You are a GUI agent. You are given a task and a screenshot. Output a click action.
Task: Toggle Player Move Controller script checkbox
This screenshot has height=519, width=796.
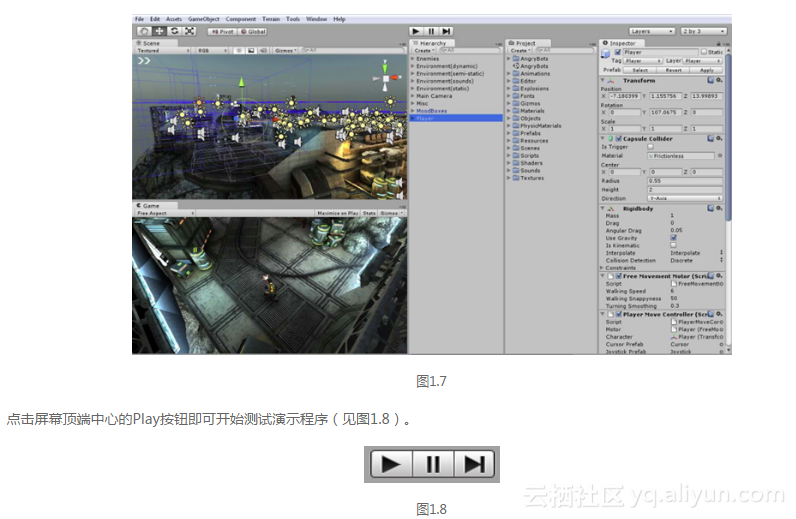point(619,314)
